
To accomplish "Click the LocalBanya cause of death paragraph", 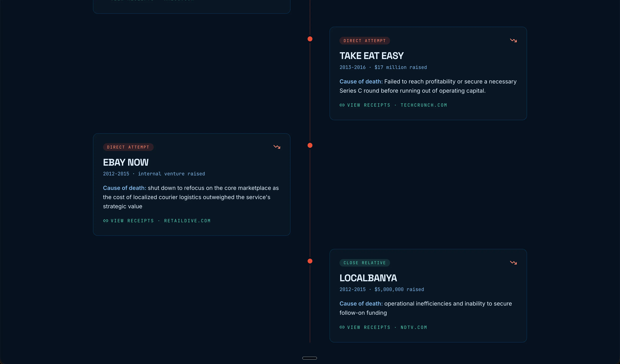I will click(426, 308).
